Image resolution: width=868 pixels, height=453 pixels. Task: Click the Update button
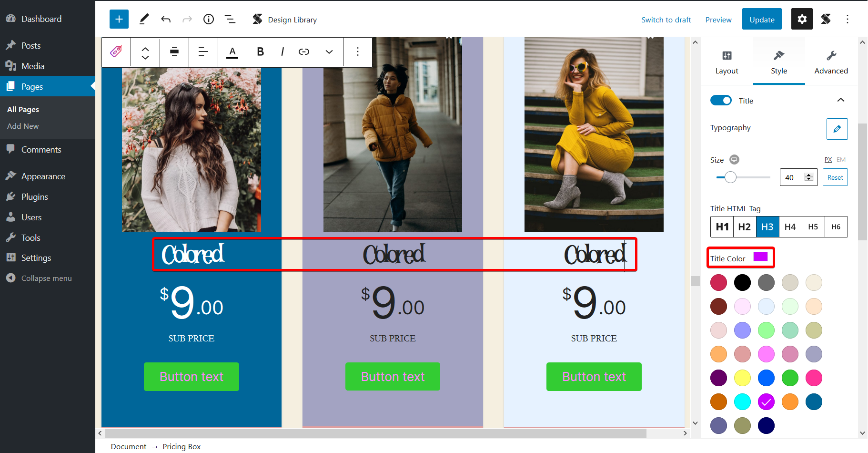[762, 19]
